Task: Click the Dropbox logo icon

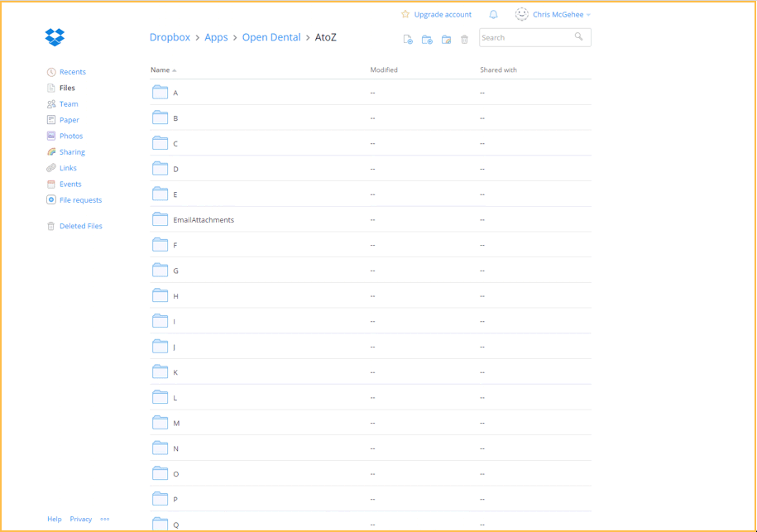Action: 55,37
